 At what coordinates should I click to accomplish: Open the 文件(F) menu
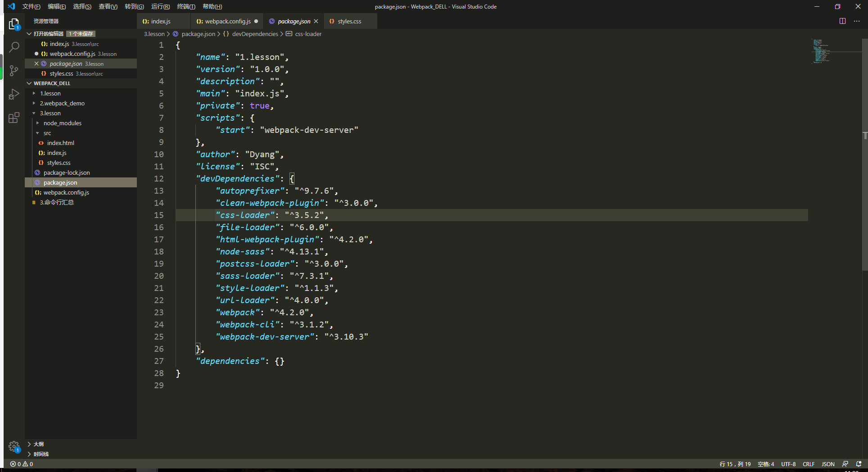31,6
